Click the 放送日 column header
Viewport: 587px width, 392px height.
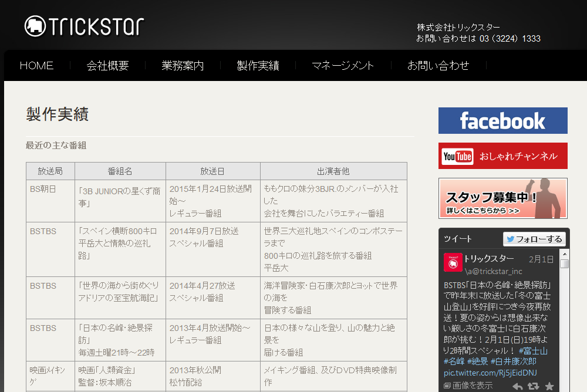(x=212, y=171)
